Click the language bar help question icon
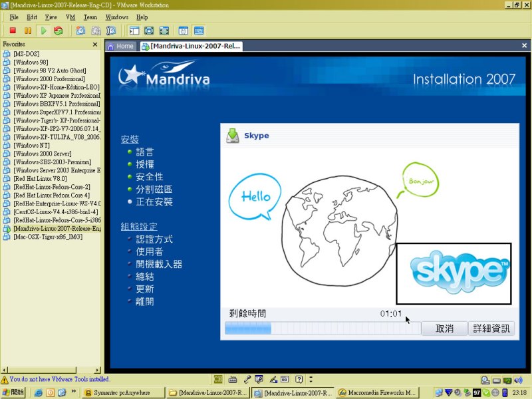 [x=299, y=379]
